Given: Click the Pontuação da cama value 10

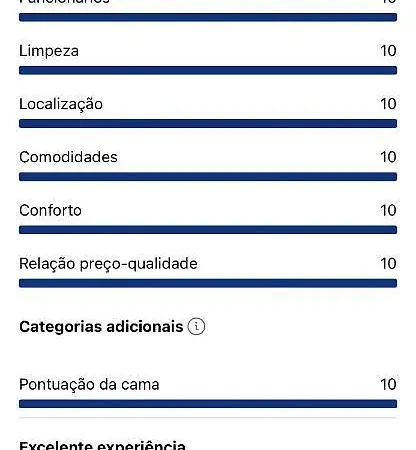Looking at the screenshot, I should pos(388,384).
